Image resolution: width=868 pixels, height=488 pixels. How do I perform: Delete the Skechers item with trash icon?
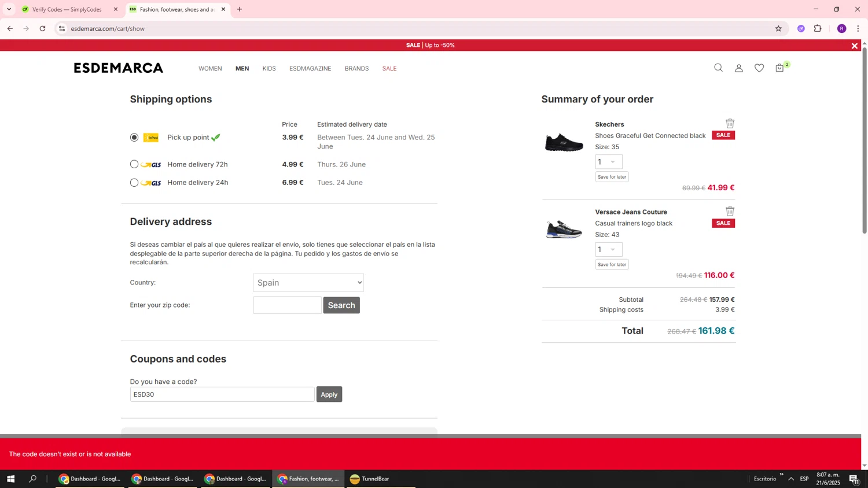(730, 123)
